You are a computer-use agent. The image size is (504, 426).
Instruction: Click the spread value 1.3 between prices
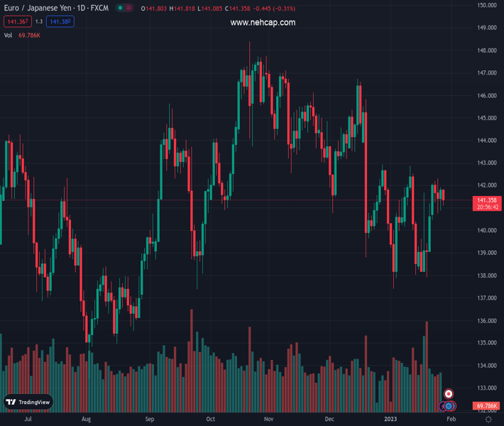click(38, 22)
